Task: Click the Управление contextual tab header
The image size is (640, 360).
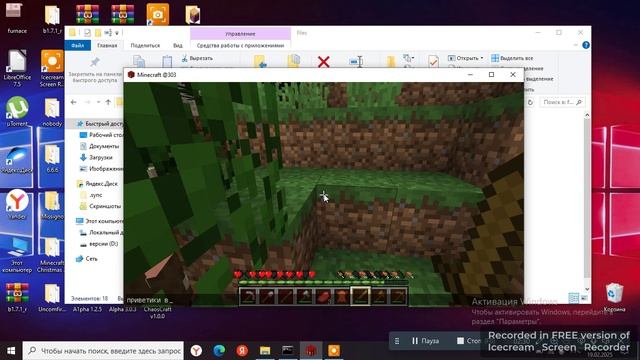Action: (x=240, y=33)
